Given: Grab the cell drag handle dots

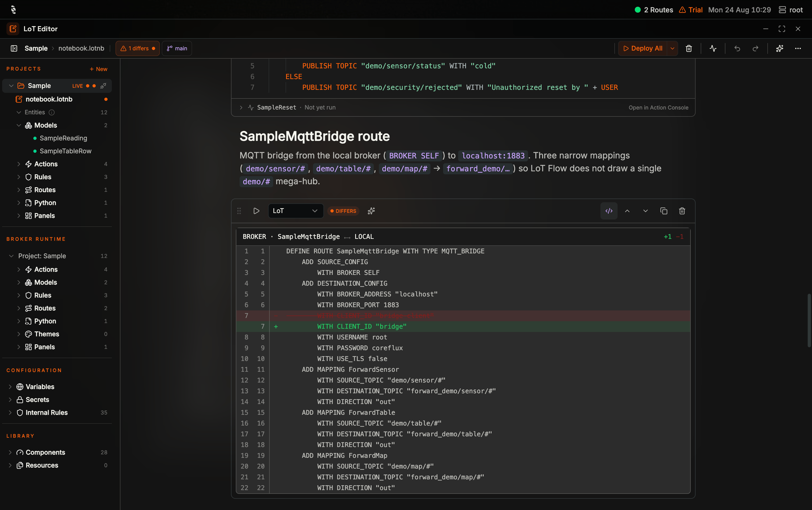Looking at the screenshot, I should (239, 211).
